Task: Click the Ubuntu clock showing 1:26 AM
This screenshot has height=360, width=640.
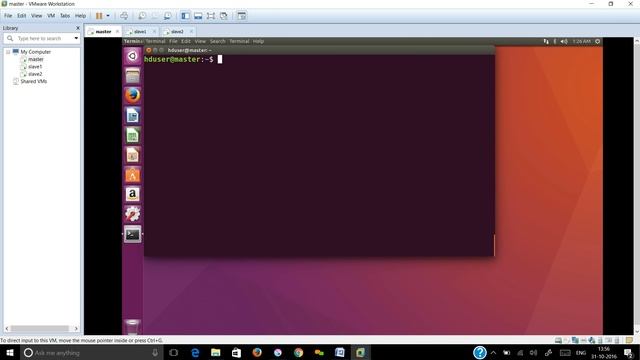Action: click(x=581, y=41)
